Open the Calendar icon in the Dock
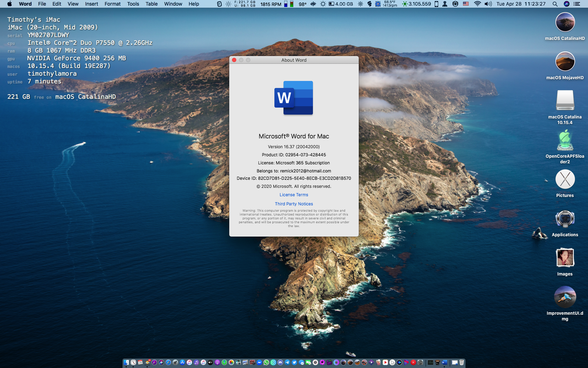Viewport: 588px width, 368px height. (140, 362)
